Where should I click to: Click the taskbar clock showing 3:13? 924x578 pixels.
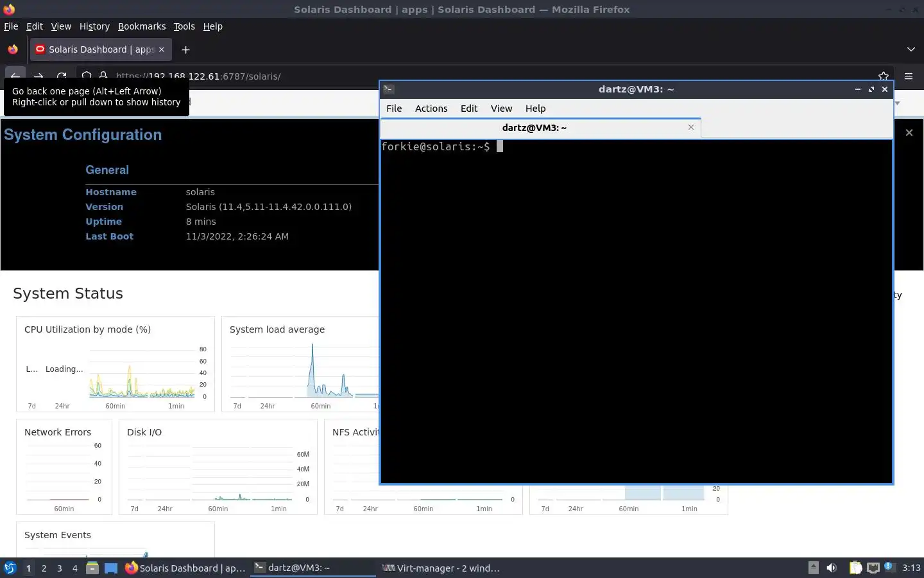tap(911, 568)
